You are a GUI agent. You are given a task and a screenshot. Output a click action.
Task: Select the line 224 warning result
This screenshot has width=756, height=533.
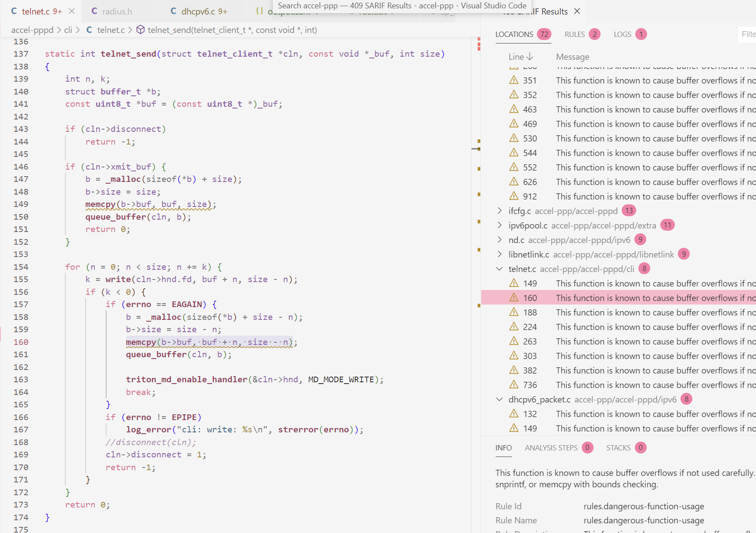[x=619, y=327]
